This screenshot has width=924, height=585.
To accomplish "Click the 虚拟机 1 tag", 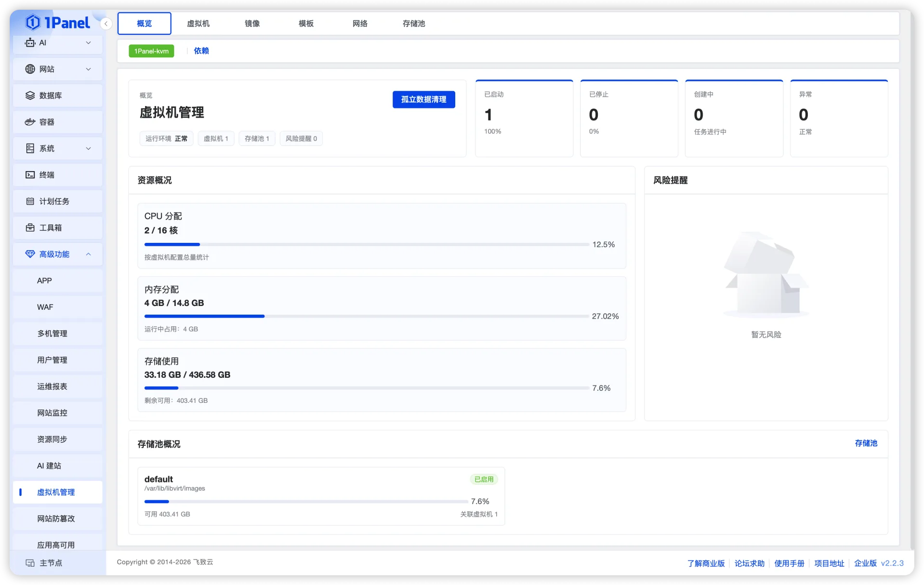I will (216, 139).
